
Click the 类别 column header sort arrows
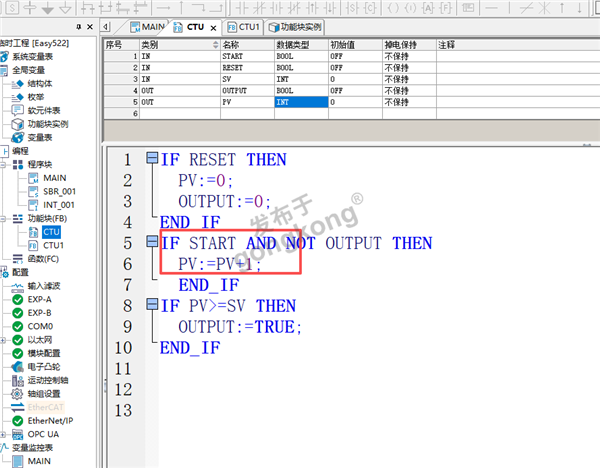point(212,45)
